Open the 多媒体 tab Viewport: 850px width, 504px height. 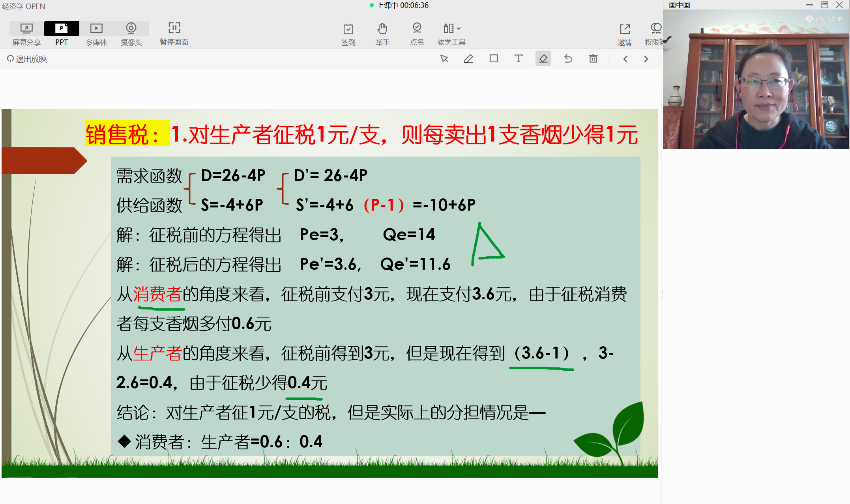[96, 34]
